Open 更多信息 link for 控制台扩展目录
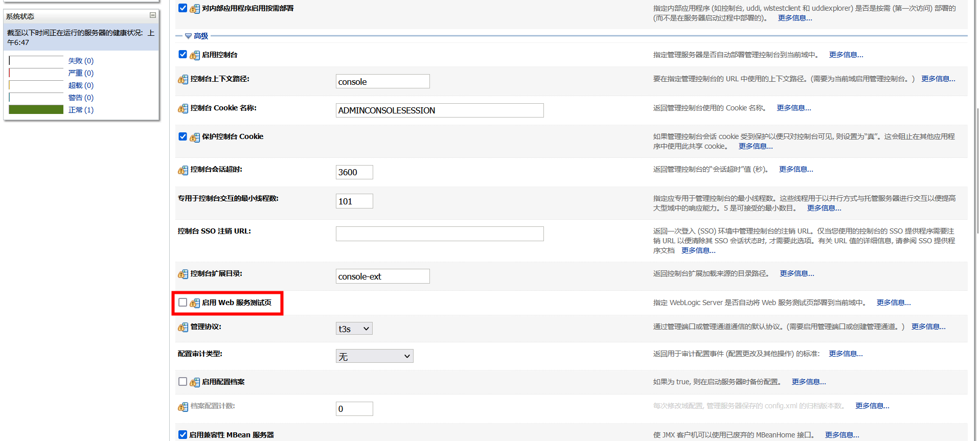980x441 pixels. (797, 273)
